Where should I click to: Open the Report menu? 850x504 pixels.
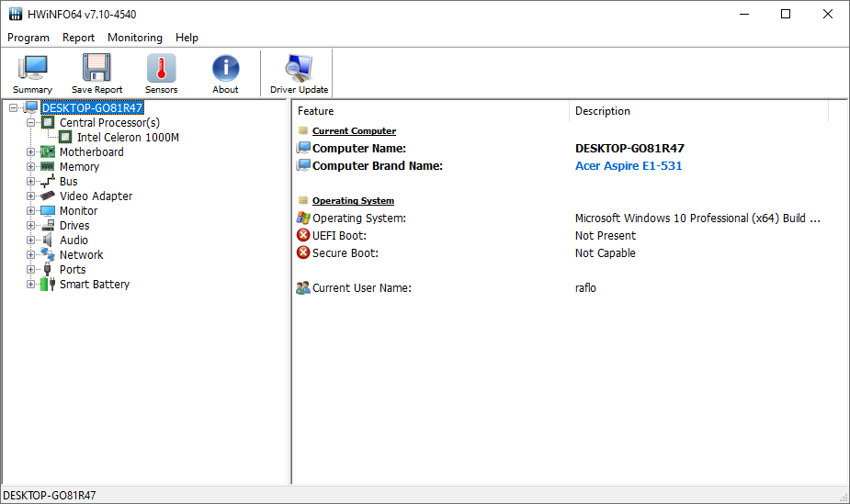click(78, 38)
